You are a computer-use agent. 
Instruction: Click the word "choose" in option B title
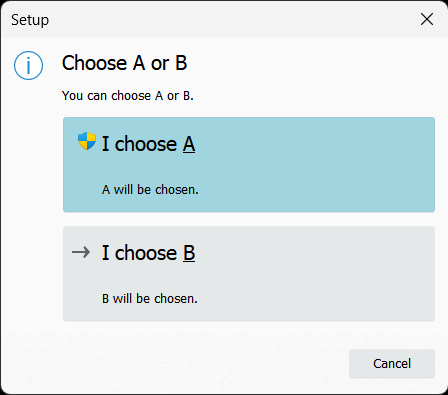tap(146, 253)
